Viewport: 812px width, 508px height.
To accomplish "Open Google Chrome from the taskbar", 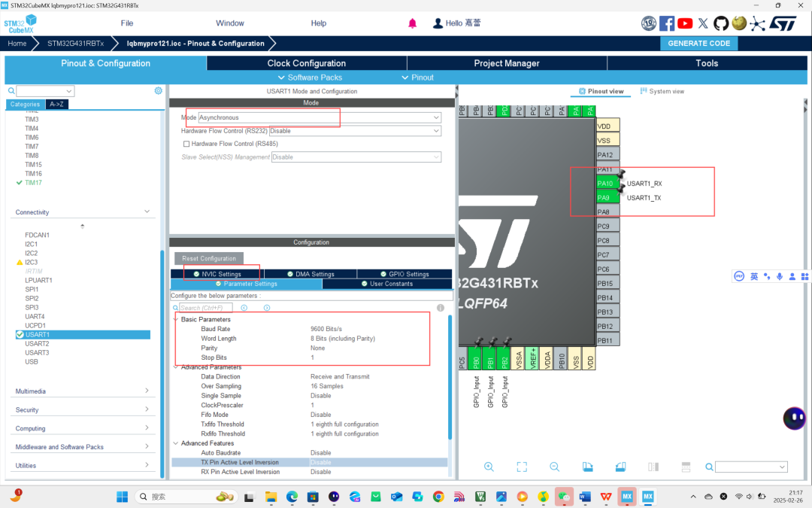I will coord(438,497).
